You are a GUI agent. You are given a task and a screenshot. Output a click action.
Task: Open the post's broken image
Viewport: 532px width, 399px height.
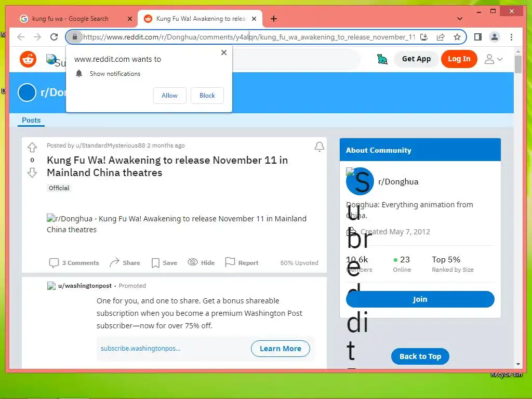[x=177, y=224]
